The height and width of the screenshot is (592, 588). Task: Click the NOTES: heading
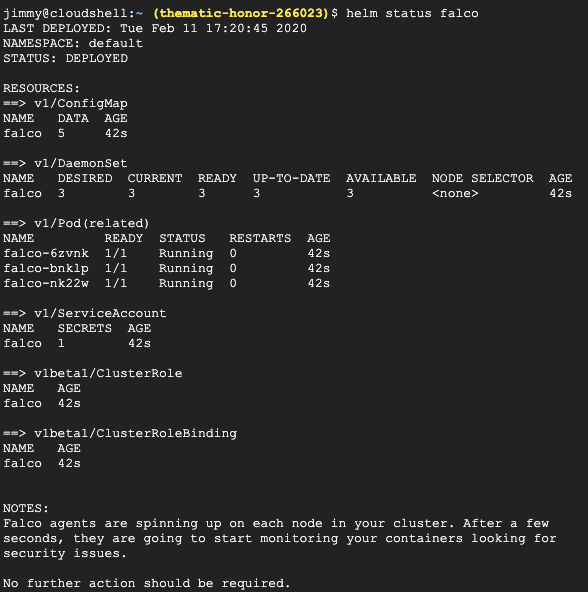(26, 509)
